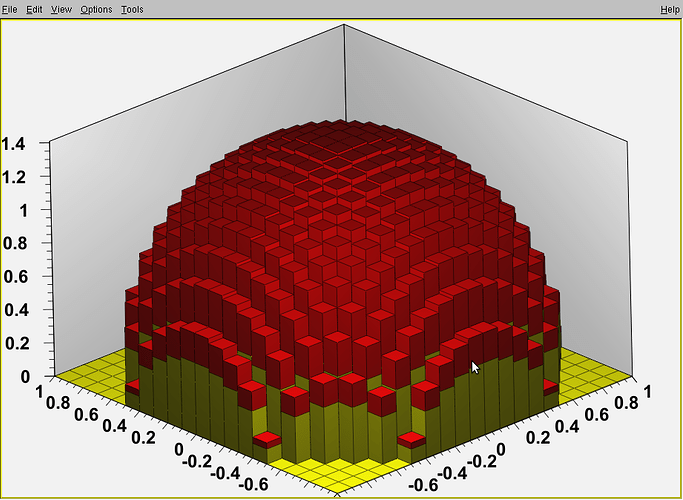The height and width of the screenshot is (500, 683).
Task: Select the 0.6 tick label on vertical axis
Action: pos(15,277)
